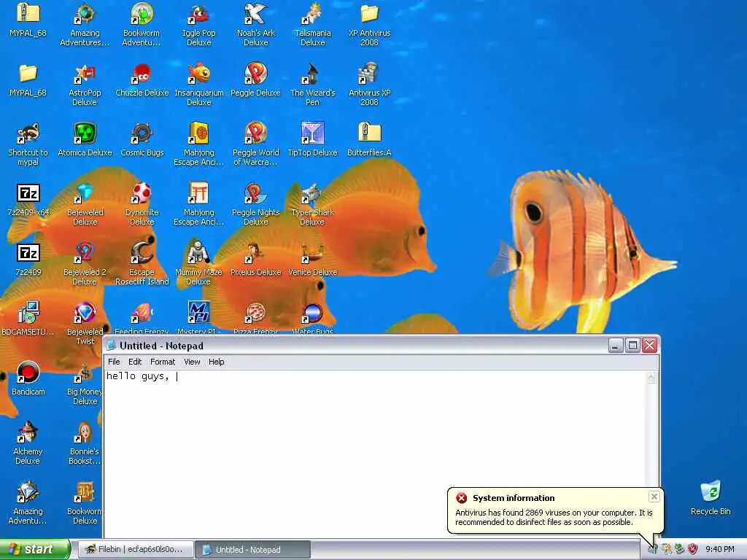
Task: Switch to the Filebin taskbar window
Action: [135, 550]
